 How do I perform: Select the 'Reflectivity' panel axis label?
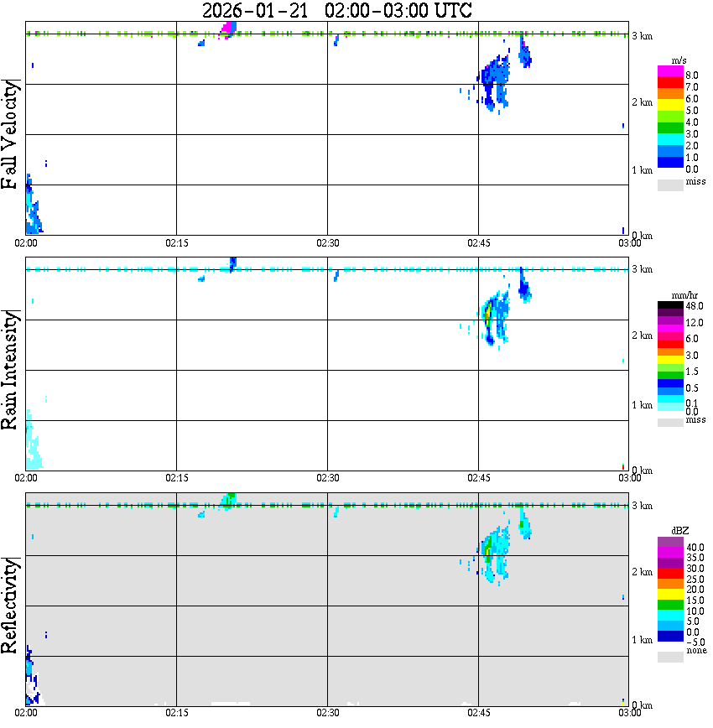pos(9,606)
